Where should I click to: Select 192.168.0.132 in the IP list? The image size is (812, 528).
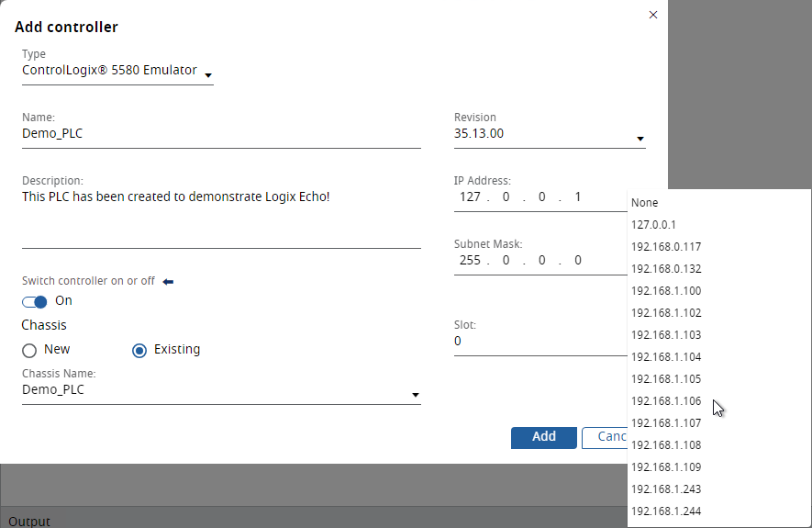pos(719,269)
